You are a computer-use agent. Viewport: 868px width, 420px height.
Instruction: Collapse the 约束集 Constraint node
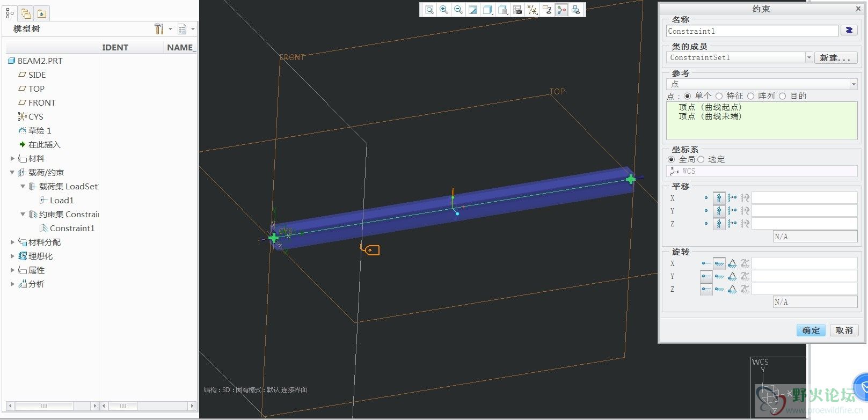(x=23, y=214)
